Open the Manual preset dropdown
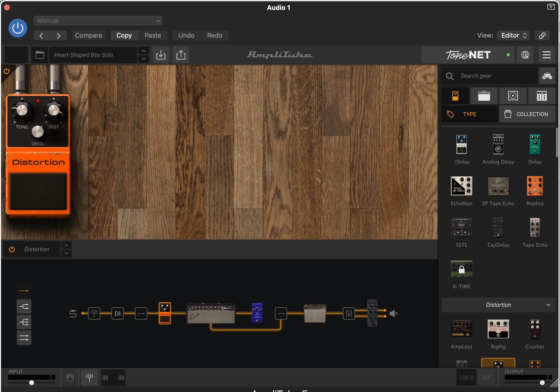This screenshot has width=560, height=392. coord(98,21)
